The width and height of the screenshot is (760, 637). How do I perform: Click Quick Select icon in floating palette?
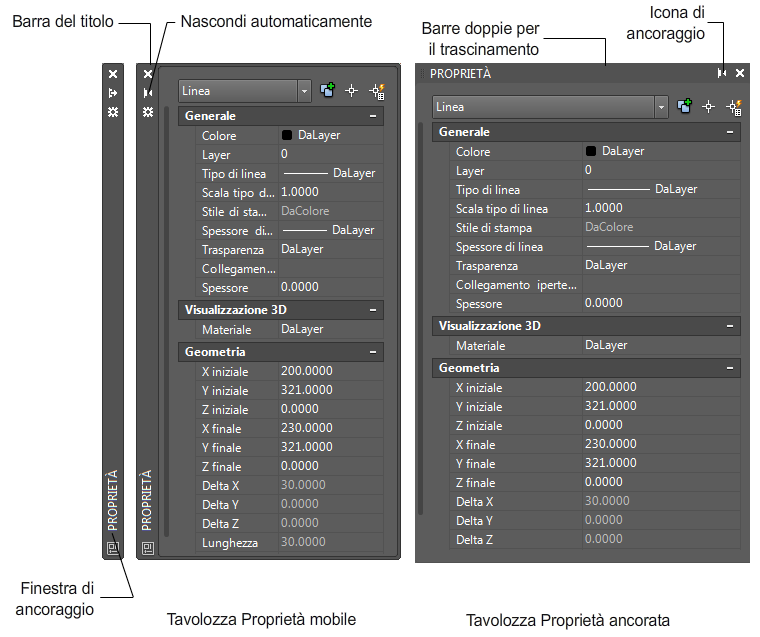pyautogui.click(x=377, y=91)
